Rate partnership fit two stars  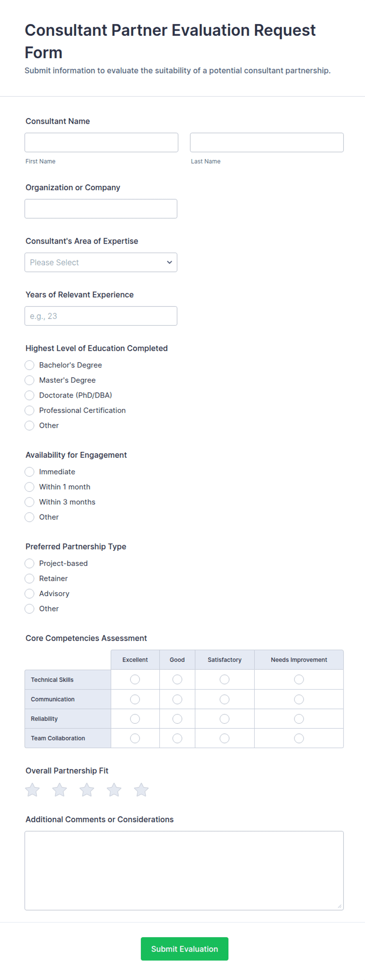pos(60,790)
